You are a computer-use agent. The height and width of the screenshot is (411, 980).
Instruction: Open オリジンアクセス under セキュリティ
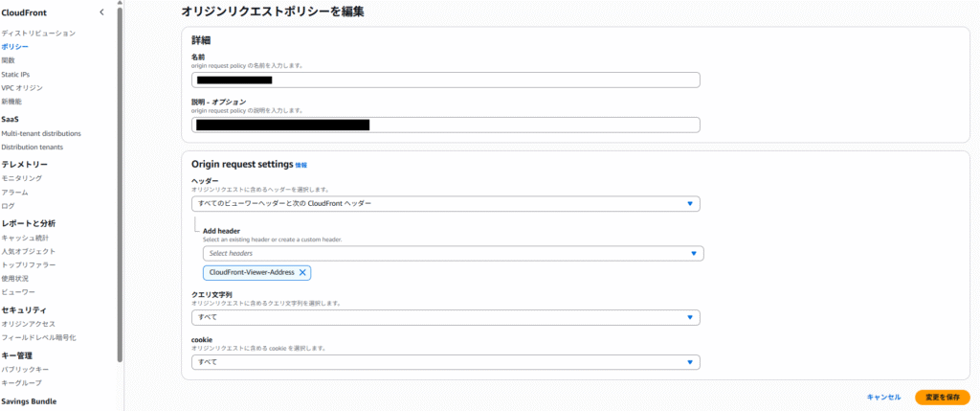pos(29,324)
